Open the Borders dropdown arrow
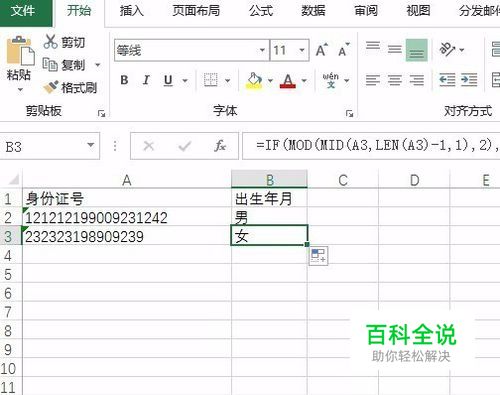Screen dimensions: 500x395 (227, 80)
